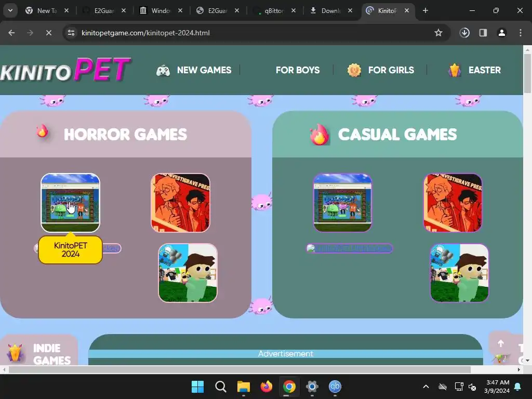Open the tab search dropdown arrow

click(10, 10)
